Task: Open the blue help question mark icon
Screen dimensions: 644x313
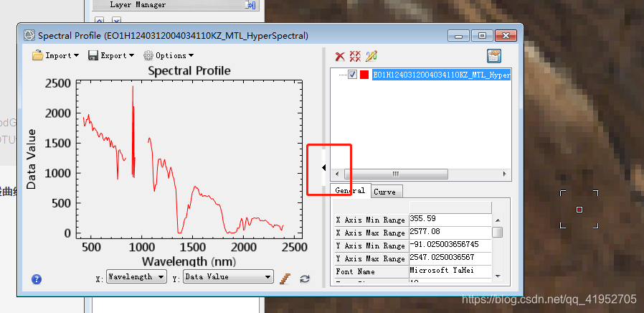Action: 37,279
